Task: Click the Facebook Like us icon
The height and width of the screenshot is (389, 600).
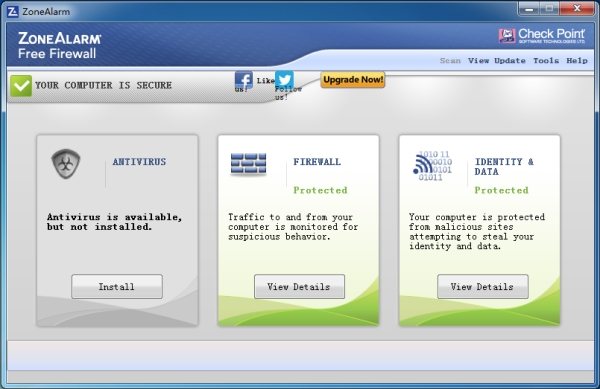Action: click(243, 80)
